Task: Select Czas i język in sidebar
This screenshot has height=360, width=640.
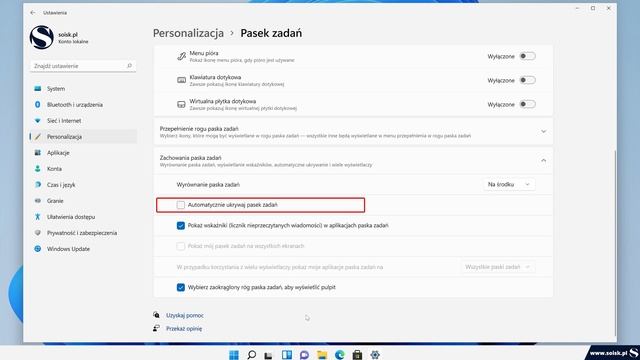Action: [83, 185]
